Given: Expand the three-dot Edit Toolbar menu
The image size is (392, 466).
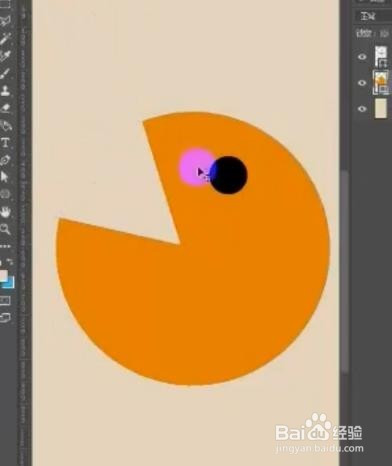Looking at the screenshot, I should (5, 246).
